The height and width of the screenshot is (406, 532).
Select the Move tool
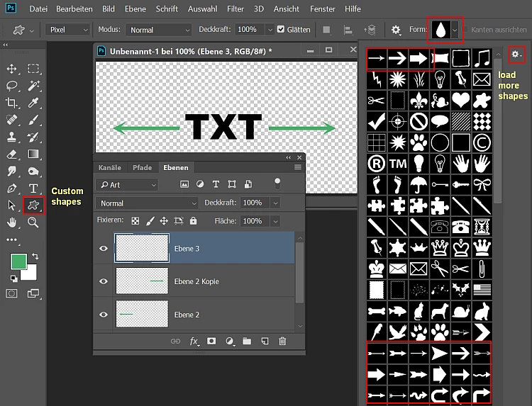click(11, 69)
